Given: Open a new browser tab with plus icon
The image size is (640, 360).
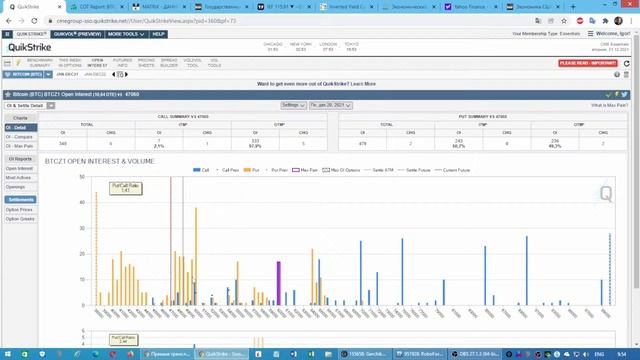Looking at the screenshot, I should pos(573,7).
